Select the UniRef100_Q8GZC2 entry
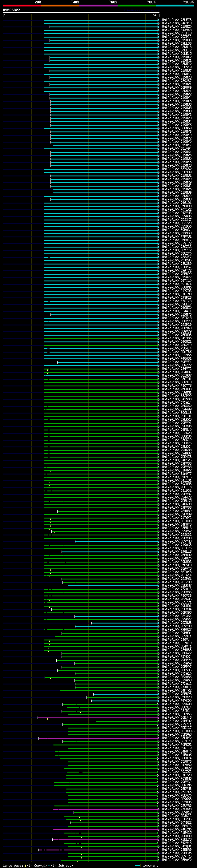The image size is (197, 868). [177, 365]
